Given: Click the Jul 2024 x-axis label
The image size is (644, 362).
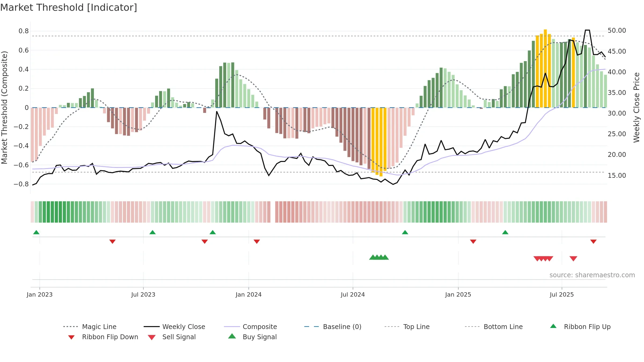Looking at the screenshot, I should pos(353,294).
